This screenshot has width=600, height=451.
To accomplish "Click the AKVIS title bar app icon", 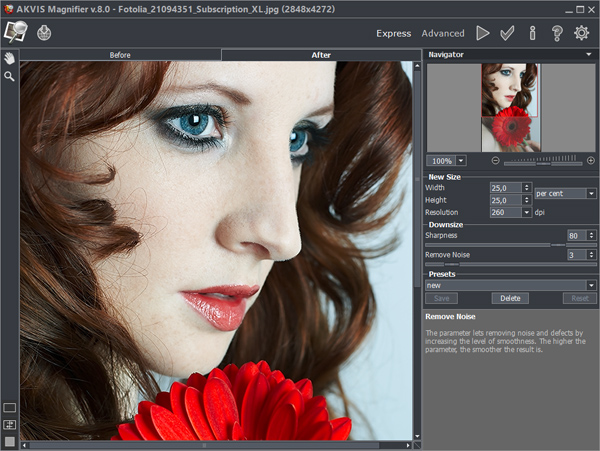I will pyautogui.click(x=8, y=9).
